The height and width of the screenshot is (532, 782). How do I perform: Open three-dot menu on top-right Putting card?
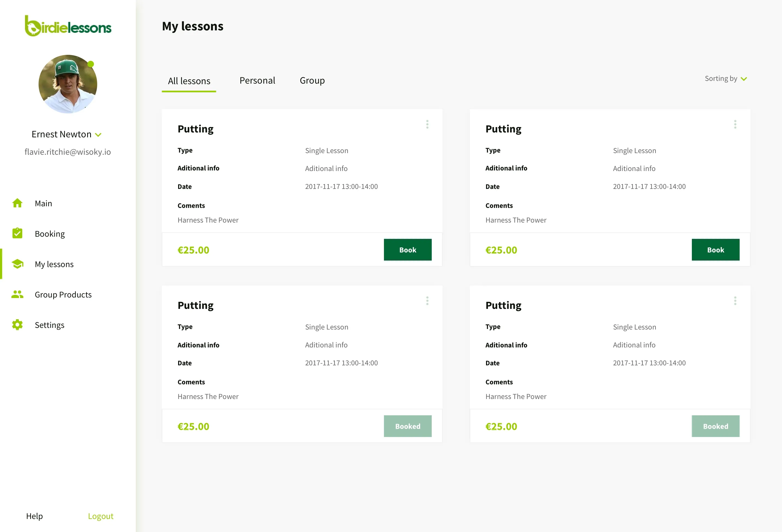coord(735,124)
